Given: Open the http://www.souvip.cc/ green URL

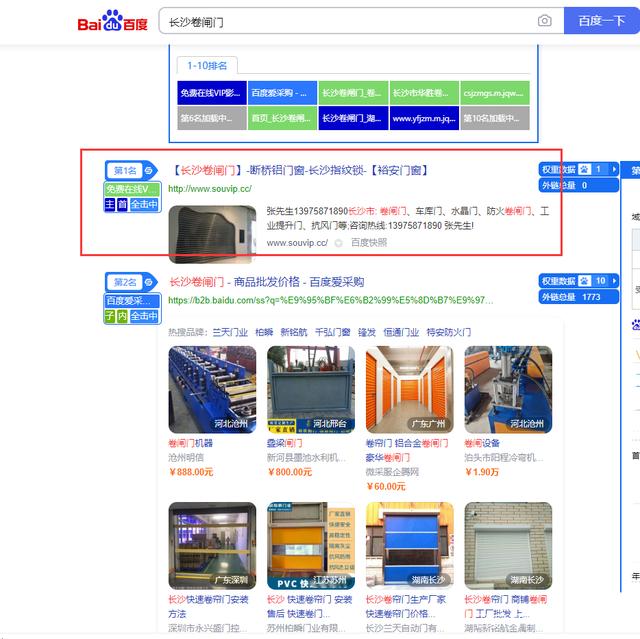Looking at the screenshot, I should (x=210, y=189).
